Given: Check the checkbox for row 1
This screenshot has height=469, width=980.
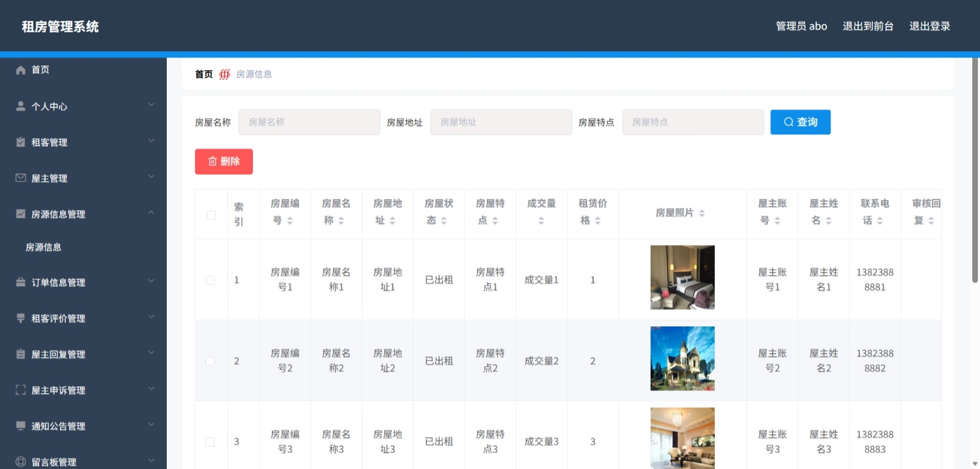Looking at the screenshot, I should pyautogui.click(x=210, y=280).
